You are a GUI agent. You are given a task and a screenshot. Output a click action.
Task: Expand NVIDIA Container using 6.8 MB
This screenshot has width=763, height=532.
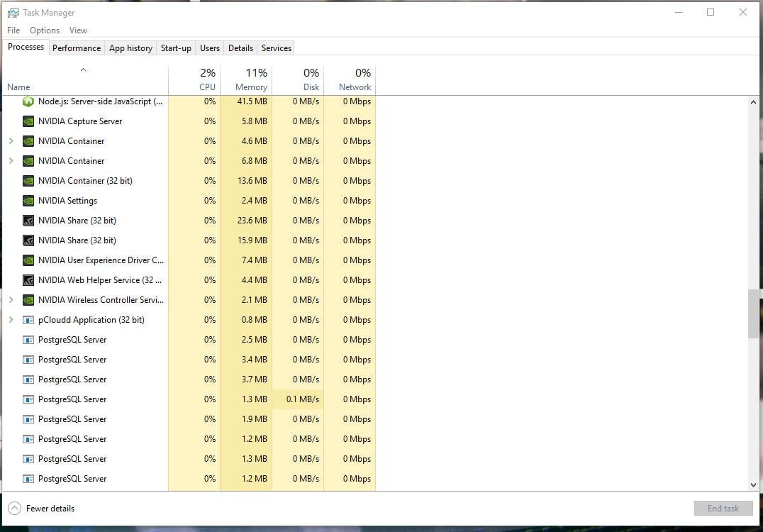click(x=11, y=161)
